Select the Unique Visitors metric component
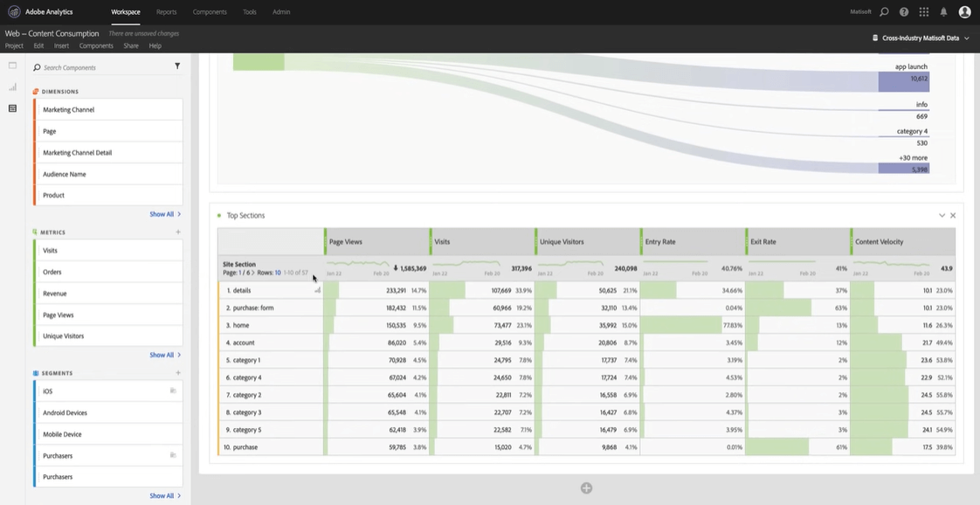The height and width of the screenshot is (505, 980). coord(107,336)
